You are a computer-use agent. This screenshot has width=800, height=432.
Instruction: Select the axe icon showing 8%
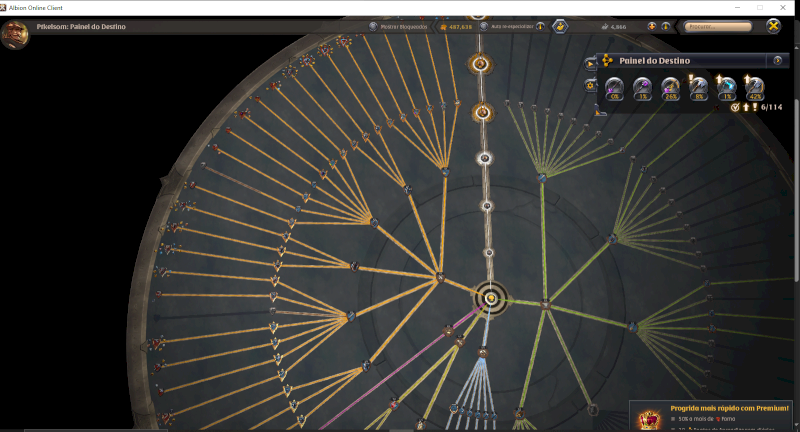point(698,88)
